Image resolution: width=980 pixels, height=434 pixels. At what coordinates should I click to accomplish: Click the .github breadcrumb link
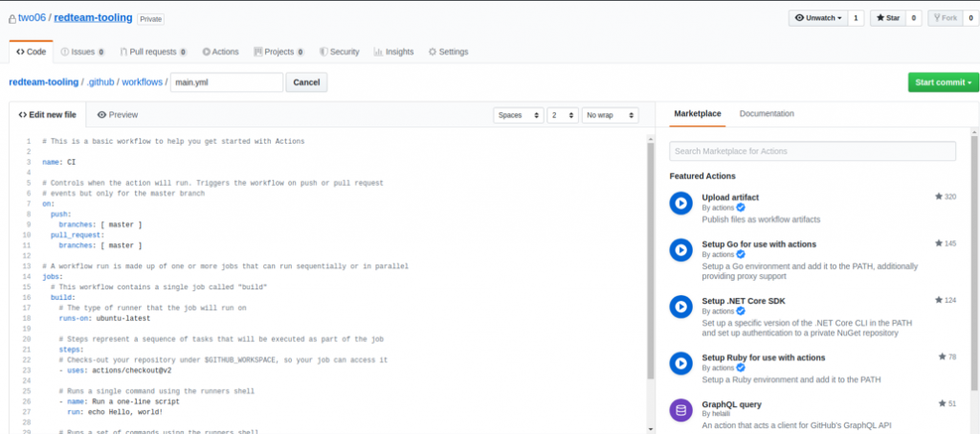pyautogui.click(x=100, y=82)
